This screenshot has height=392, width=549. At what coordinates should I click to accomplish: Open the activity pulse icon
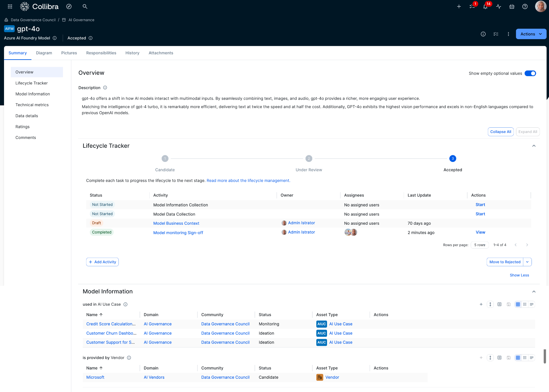(x=499, y=6)
